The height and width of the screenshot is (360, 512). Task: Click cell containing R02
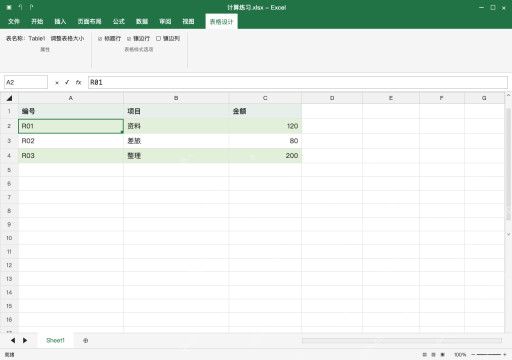71,141
